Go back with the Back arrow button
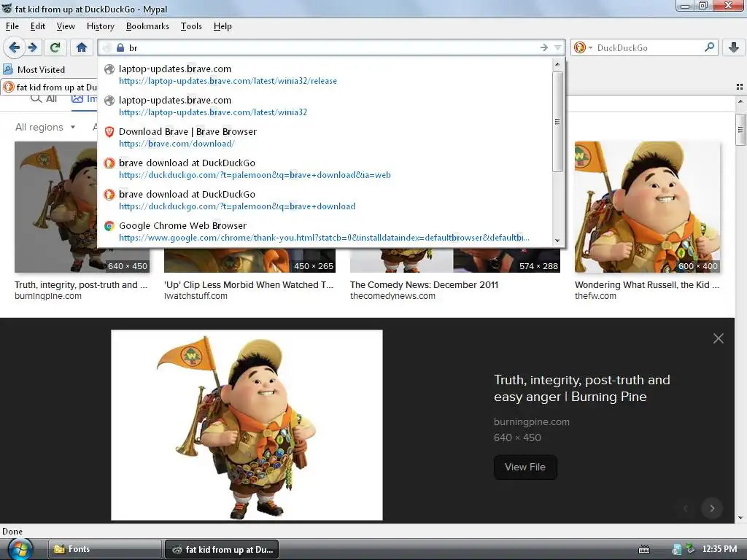This screenshot has height=560, width=747. [x=15, y=47]
